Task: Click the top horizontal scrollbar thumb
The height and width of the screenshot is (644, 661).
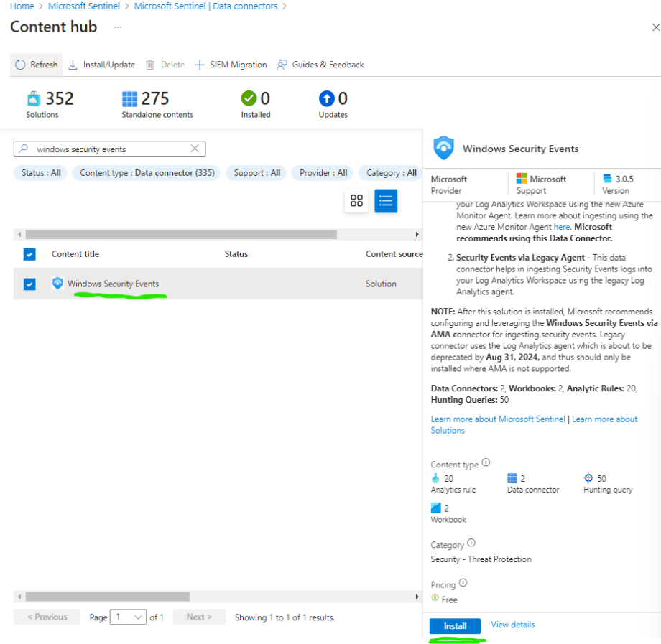Action: [x=181, y=234]
